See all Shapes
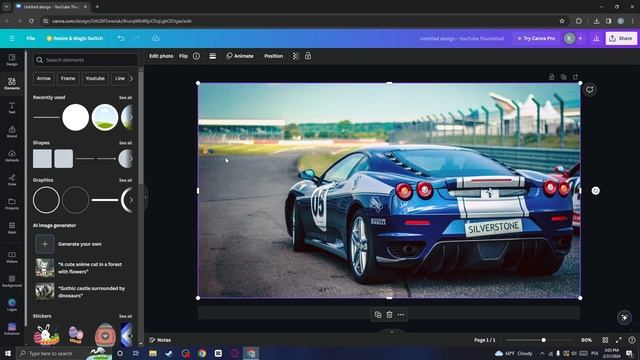The width and height of the screenshot is (640, 360). pos(125,143)
